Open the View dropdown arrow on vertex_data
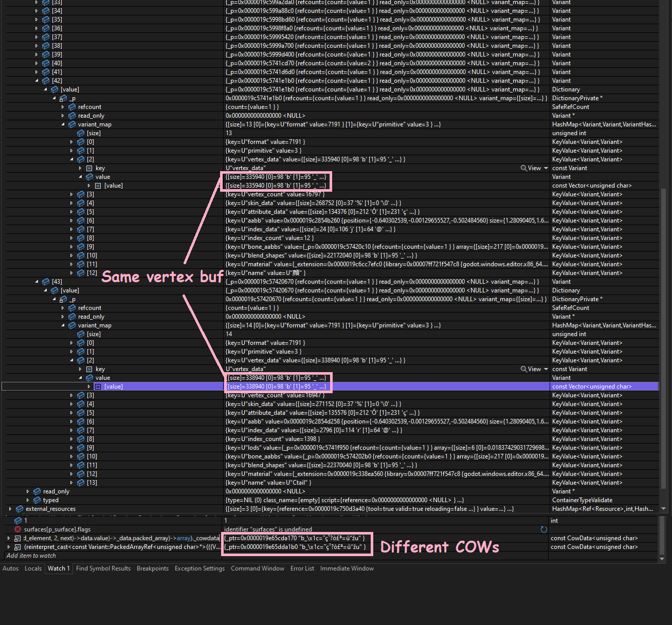 pyautogui.click(x=545, y=168)
